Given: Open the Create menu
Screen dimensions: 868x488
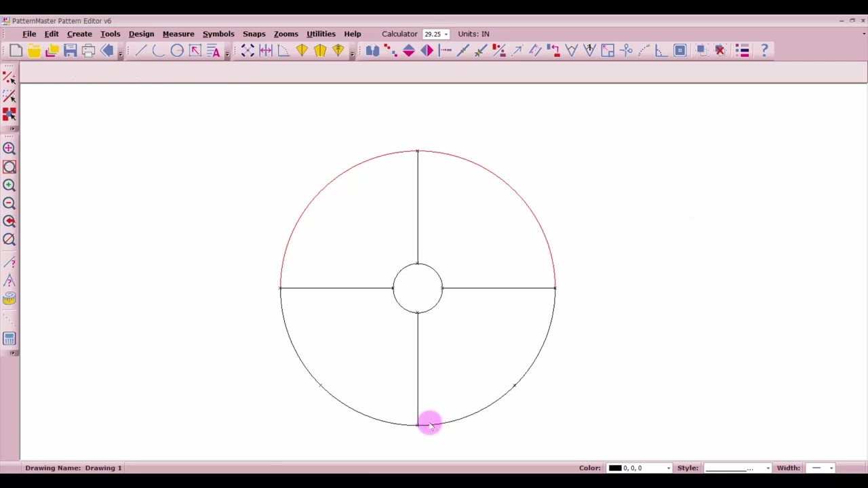Looking at the screenshot, I should coord(79,34).
